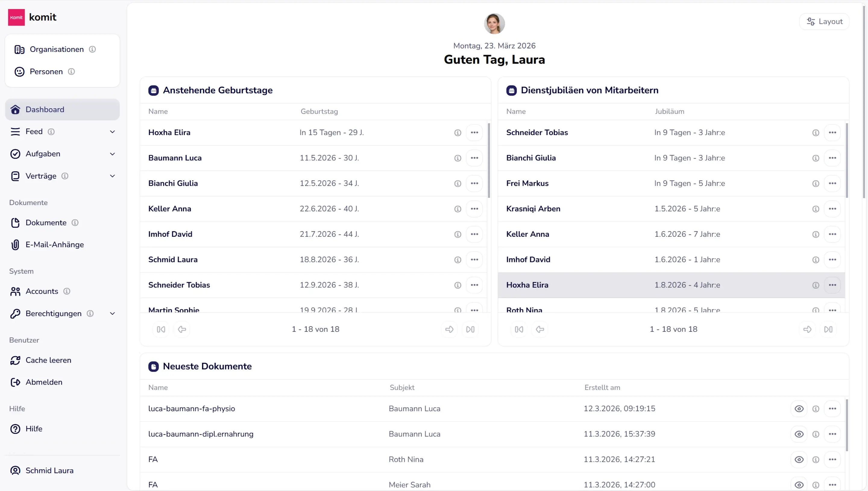868x491 pixels.
Task: Navigate to Accounts in sidebar
Action: pyautogui.click(x=42, y=291)
